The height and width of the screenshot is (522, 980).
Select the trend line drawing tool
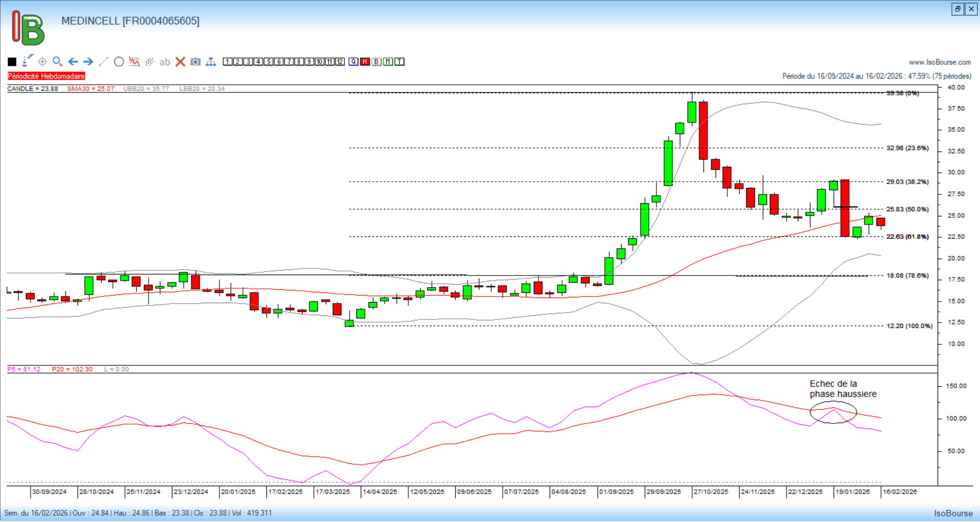[x=104, y=62]
